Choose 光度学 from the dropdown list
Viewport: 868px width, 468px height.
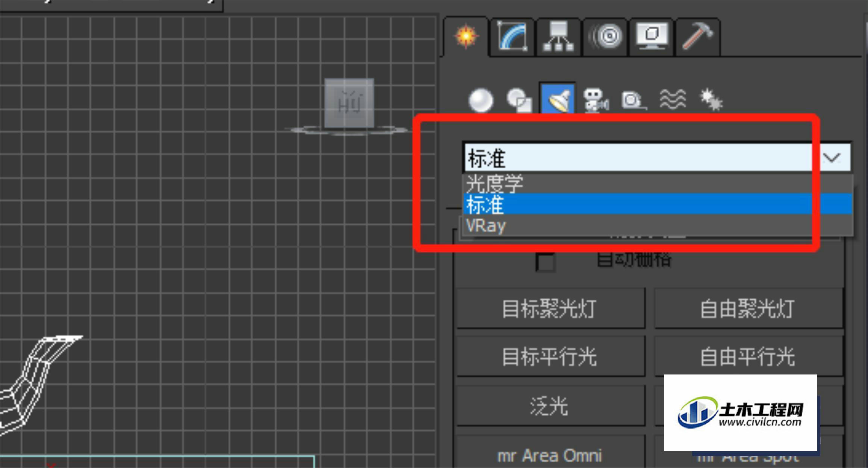pyautogui.click(x=658, y=184)
